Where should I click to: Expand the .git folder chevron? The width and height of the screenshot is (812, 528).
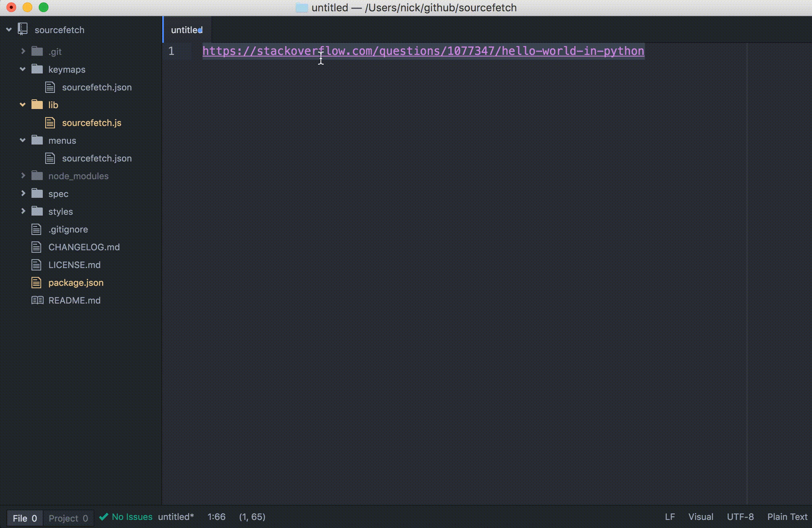23,51
